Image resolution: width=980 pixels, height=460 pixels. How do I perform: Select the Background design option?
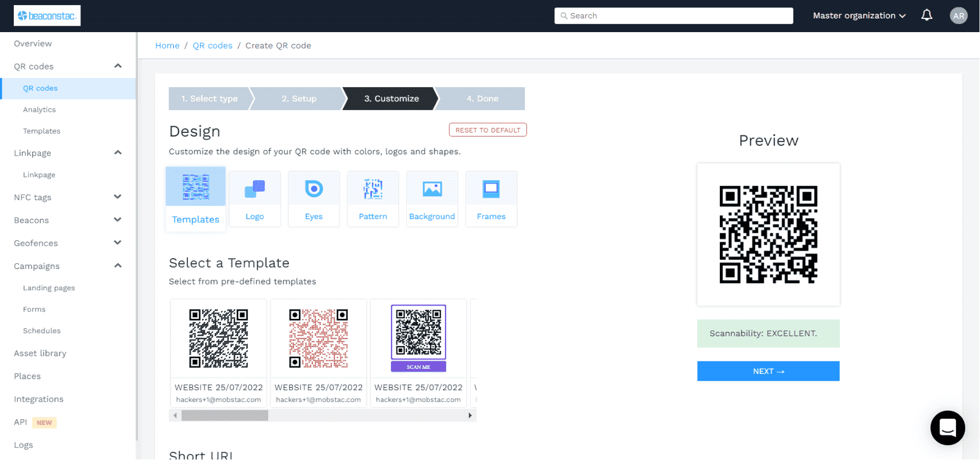tap(432, 199)
